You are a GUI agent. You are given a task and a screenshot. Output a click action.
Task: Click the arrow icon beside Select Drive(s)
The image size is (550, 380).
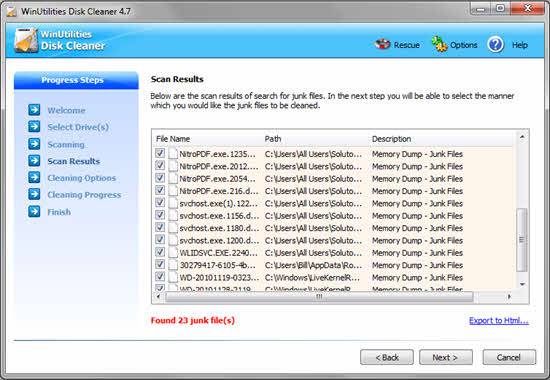34,126
